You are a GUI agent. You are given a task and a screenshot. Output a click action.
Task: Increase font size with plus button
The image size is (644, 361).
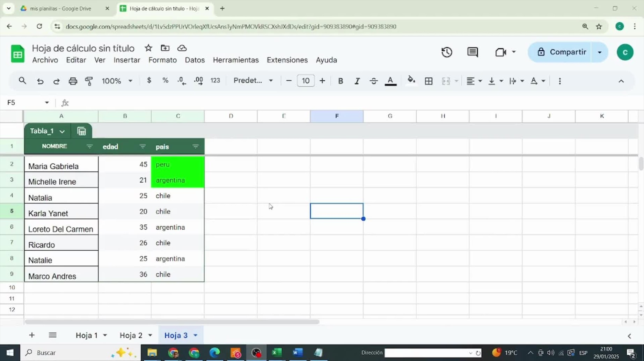pyautogui.click(x=322, y=81)
